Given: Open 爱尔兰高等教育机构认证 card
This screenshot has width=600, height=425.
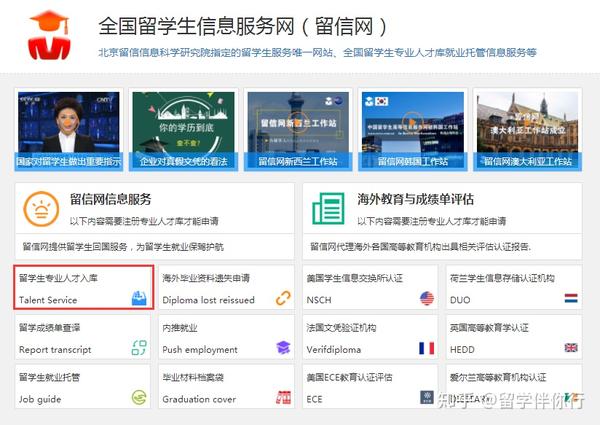Looking at the screenshot, I should click(x=514, y=387).
